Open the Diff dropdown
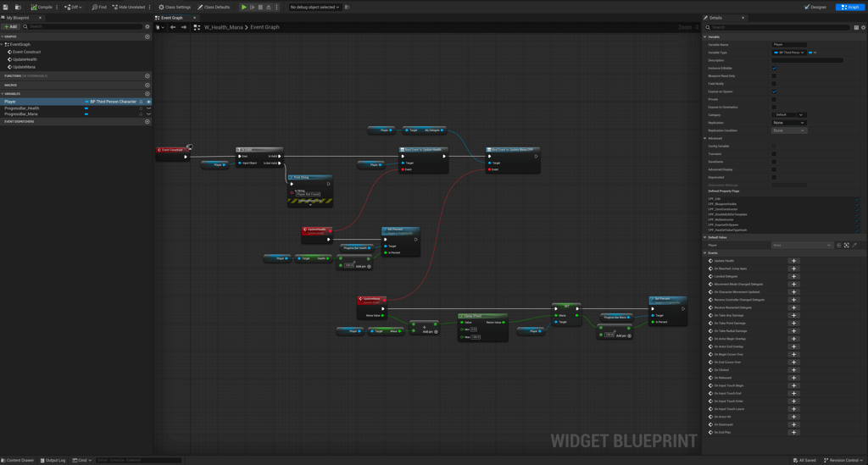 (x=73, y=7)
